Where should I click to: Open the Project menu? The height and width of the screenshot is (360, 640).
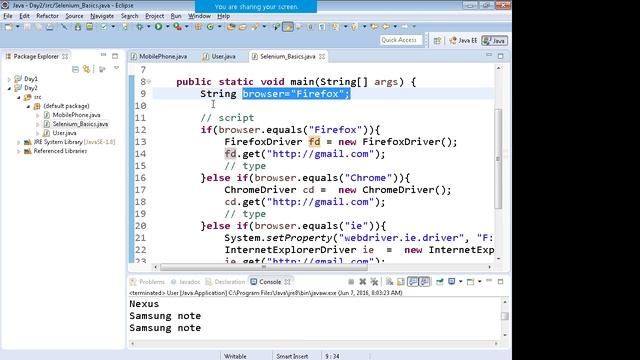(155, 16)
